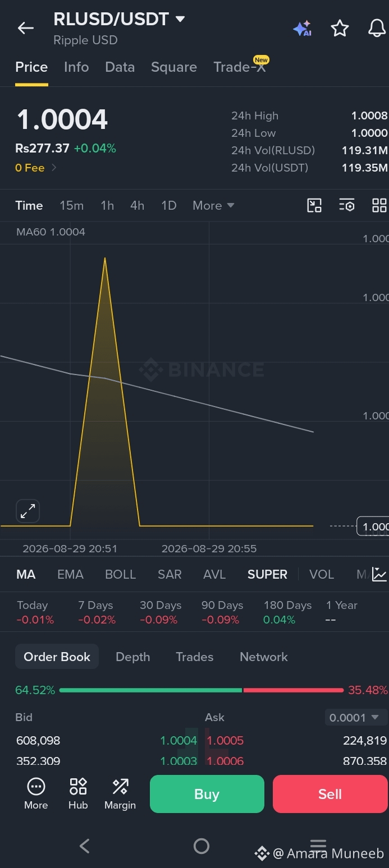Select the Depth tab
This screenshot has width=389, height=868.
[132, 657]
